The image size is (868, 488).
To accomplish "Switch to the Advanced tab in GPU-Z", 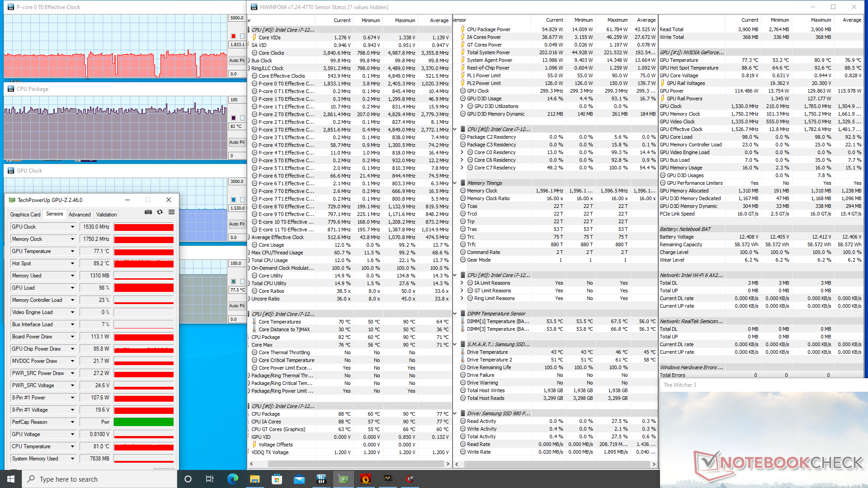I will point(80,215).
